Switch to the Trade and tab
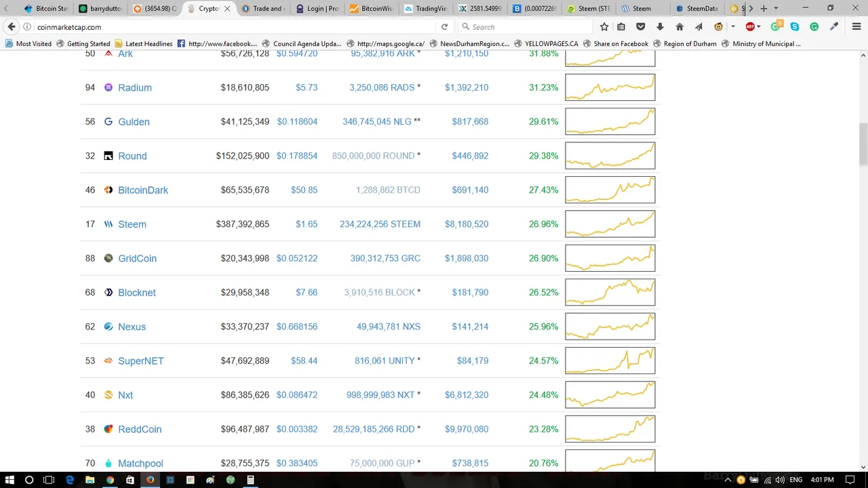This screenshot has height=488, width=868. click(x=264, y=9)
